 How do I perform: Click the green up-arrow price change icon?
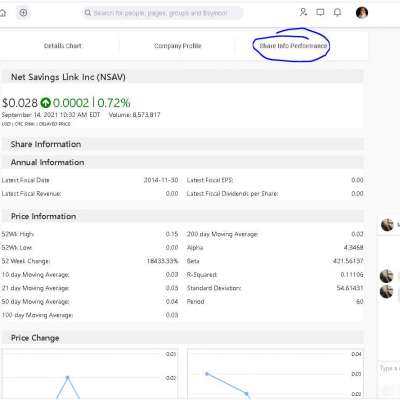click(x=45, y=103)
